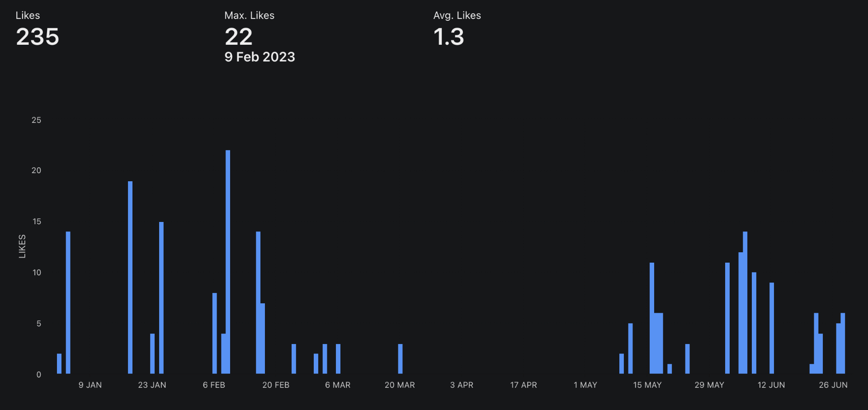The width and height of the screenshot is (868, 410).
Task: Click the total likes value 235
Action: tap(38, 37)
